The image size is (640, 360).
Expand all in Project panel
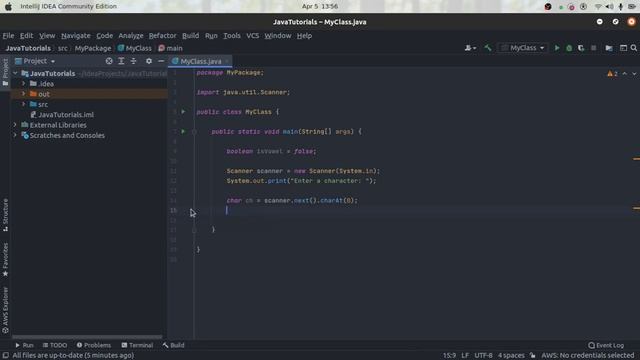click(x=121, y=61)
